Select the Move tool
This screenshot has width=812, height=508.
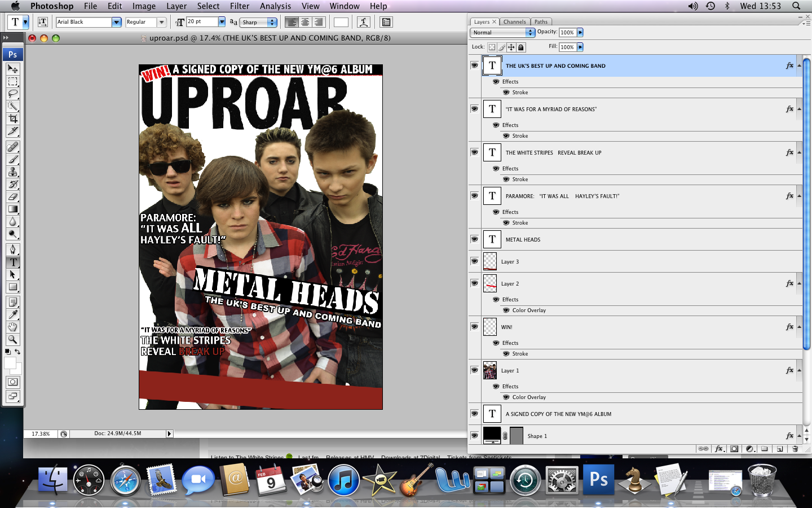(x=13, y=68)
